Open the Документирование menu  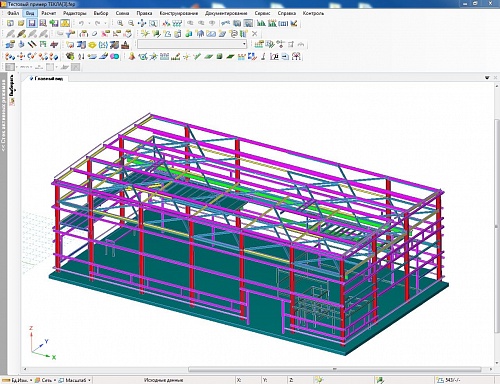point(226,13)
